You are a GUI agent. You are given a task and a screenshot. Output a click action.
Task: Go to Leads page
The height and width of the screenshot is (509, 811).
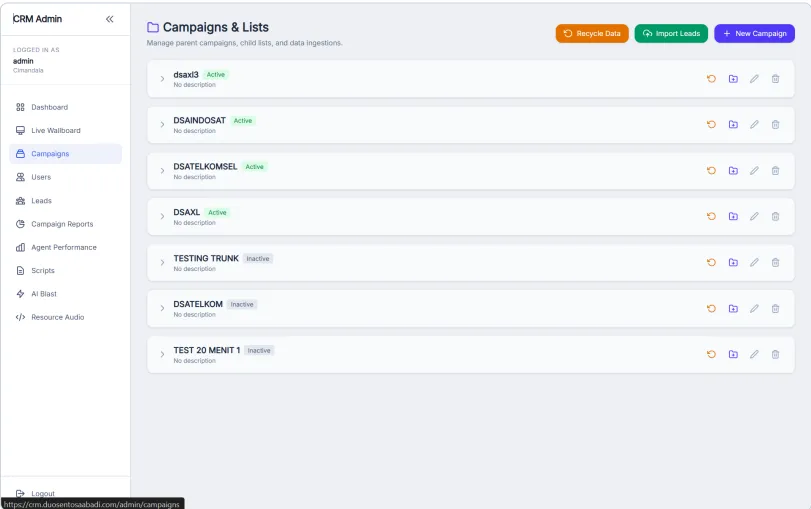tap(66, 201)
